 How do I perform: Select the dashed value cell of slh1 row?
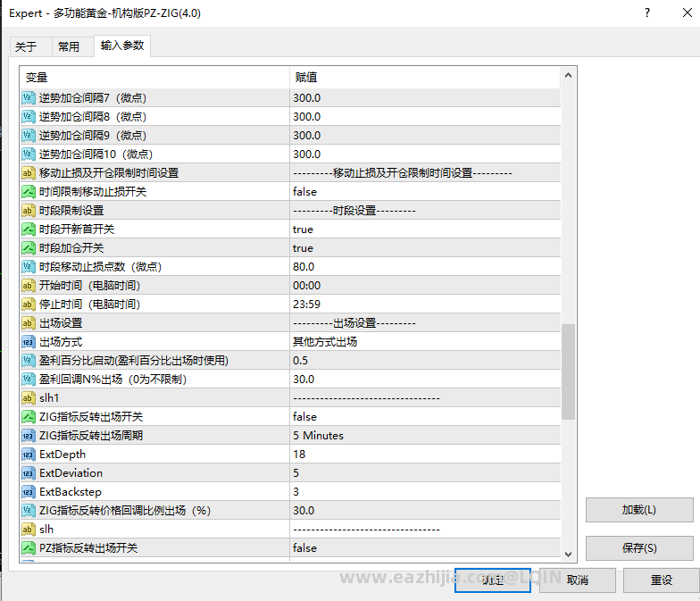(x=425, y=398)
